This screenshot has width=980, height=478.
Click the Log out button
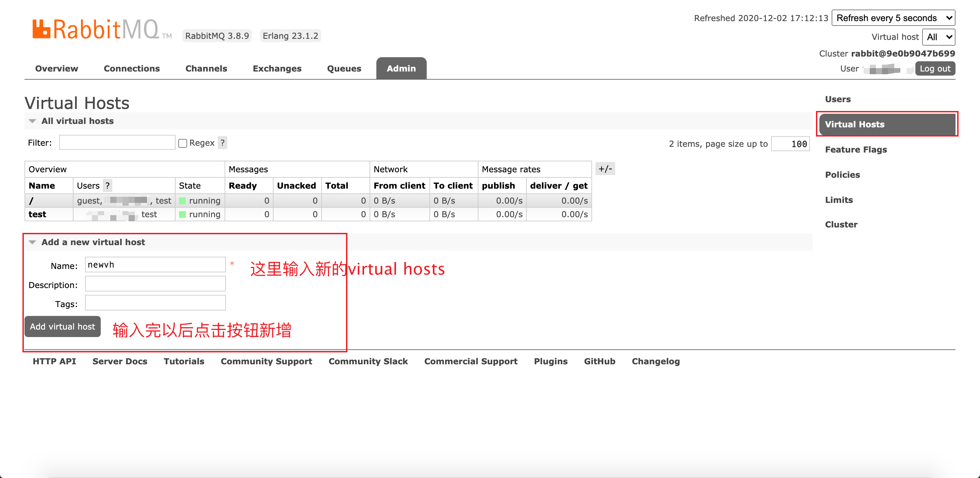click(935, 68)
